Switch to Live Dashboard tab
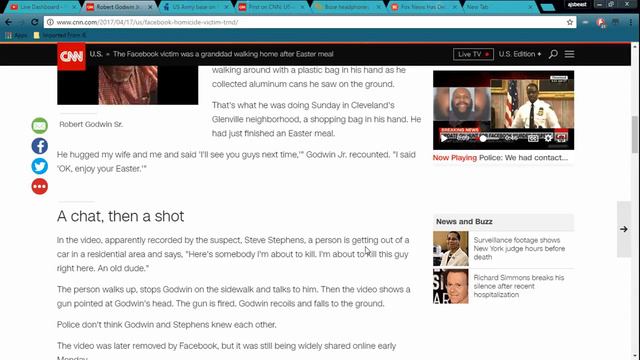Image resolution: width=640 pixels, height=360 pixels. pos(41,7)
